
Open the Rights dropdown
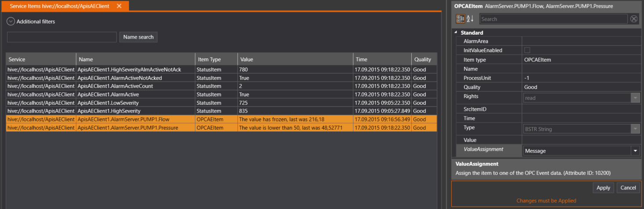[x=635, y=98]
